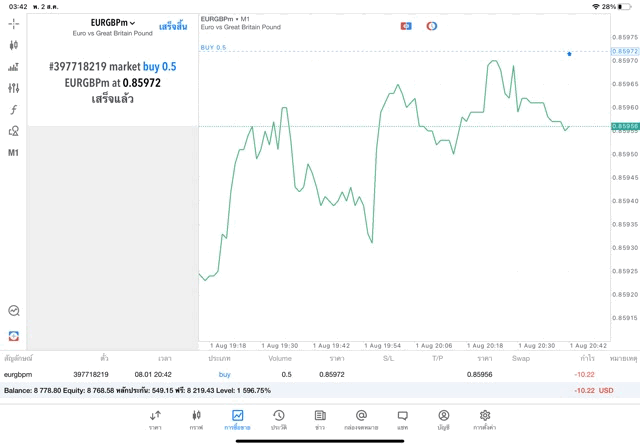
Task: Open the function 'f' indicator icon
Action: pyautogui.click(x=13, y=110)
